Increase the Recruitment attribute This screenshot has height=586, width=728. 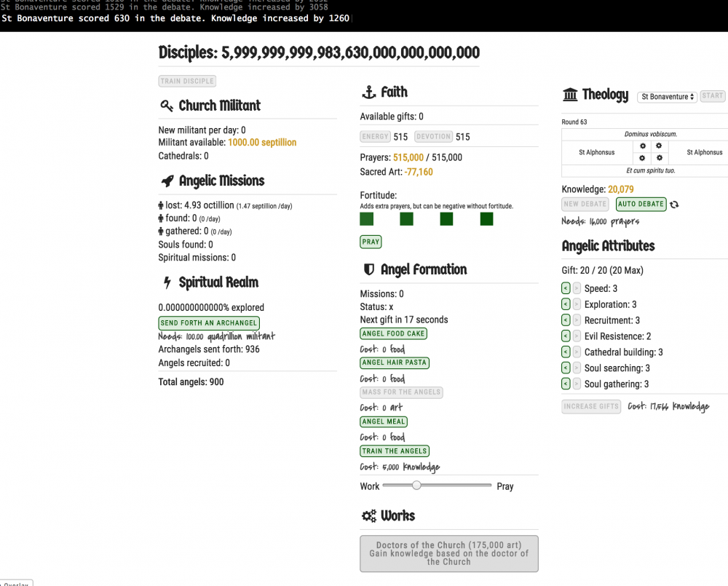[x=576, y=320]
